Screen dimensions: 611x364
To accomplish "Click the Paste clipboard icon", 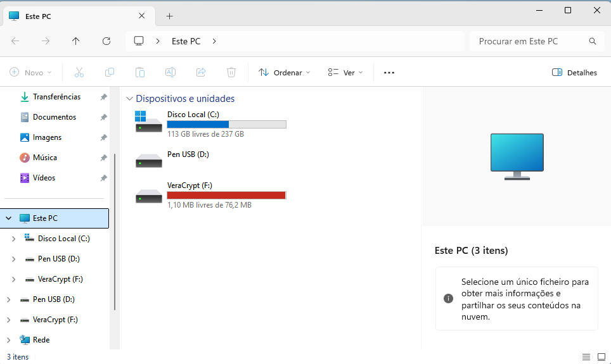I will point(140,73).
